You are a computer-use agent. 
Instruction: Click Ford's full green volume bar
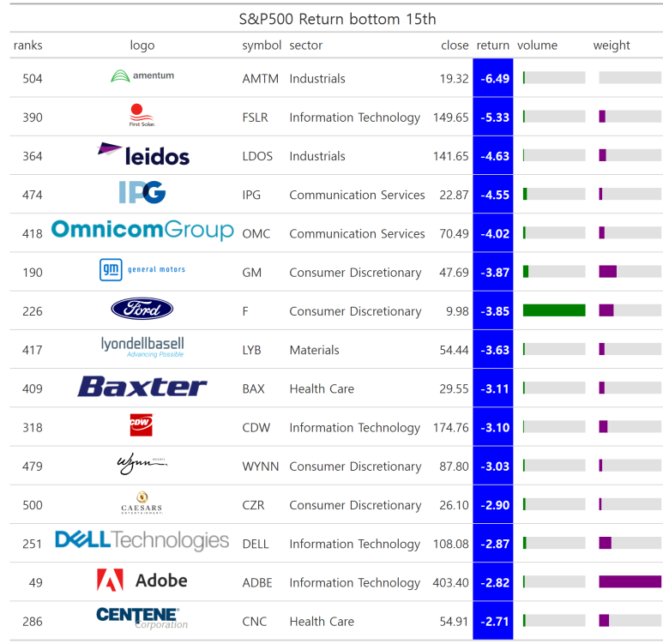(554, 310)
